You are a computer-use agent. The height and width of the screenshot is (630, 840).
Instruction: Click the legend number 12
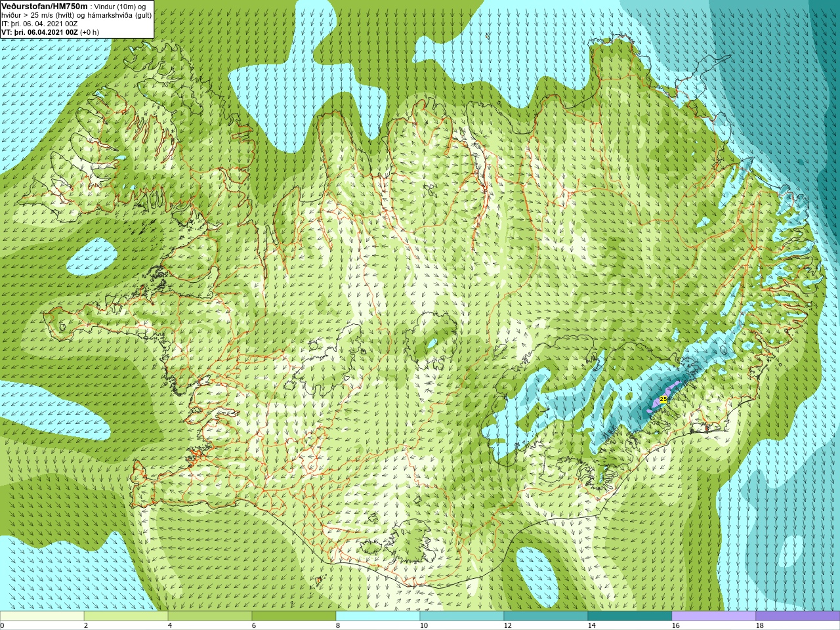tap(507, 625)
